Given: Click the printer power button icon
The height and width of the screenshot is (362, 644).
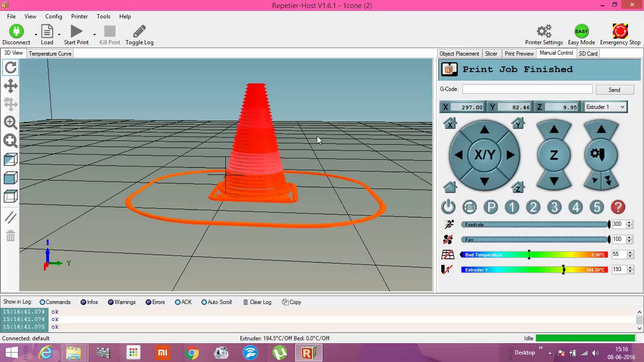Looking at the screenshot, I should pyautogui.click(x=448, y=207).
